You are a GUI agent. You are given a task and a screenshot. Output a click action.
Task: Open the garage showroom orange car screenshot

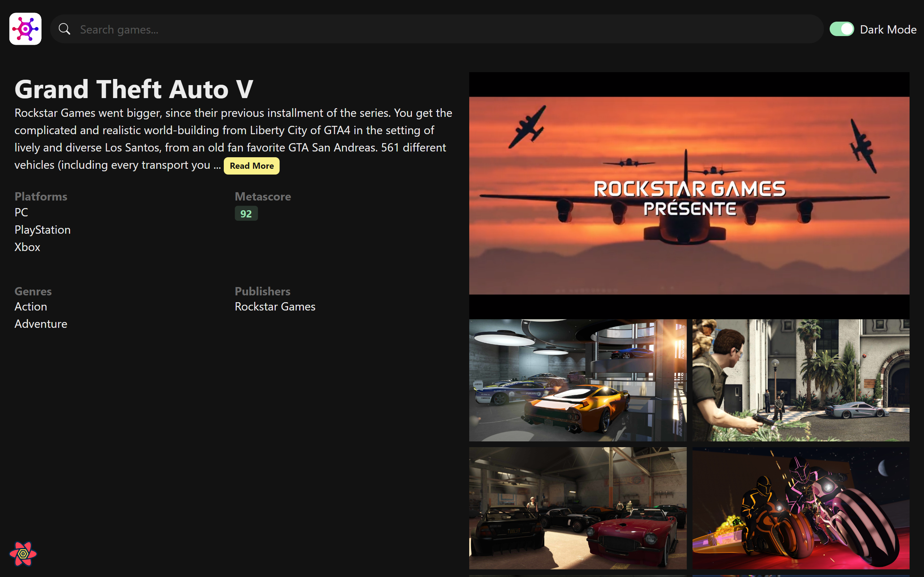577,380
